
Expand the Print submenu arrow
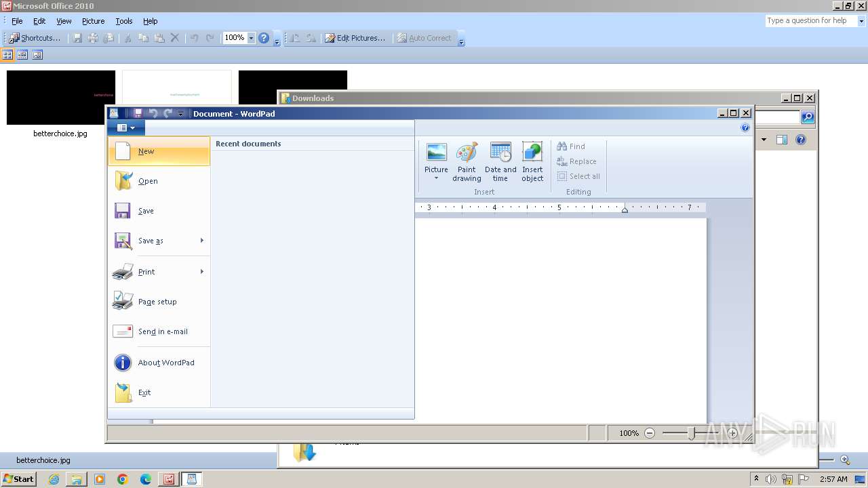click(x=202, y=272)
